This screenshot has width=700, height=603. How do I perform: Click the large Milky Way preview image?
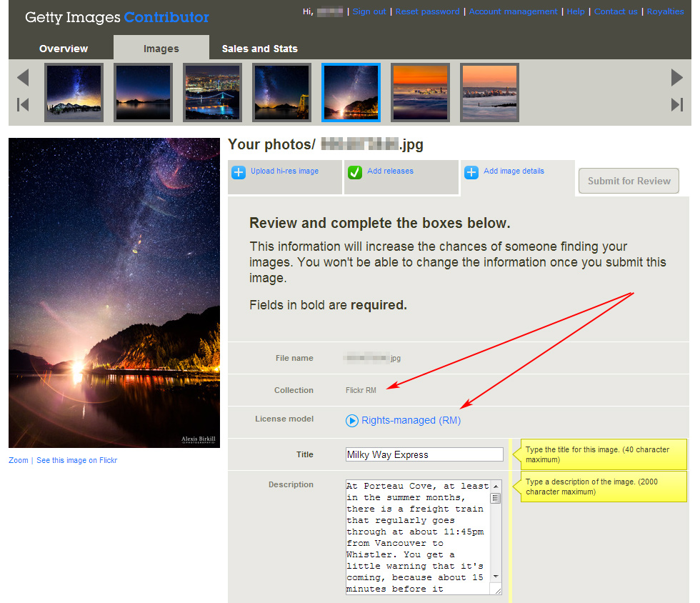point(114,292)
